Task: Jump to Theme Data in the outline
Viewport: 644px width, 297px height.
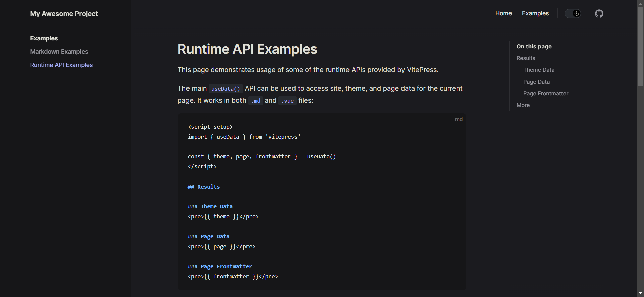Action: [x=539, y=70]
